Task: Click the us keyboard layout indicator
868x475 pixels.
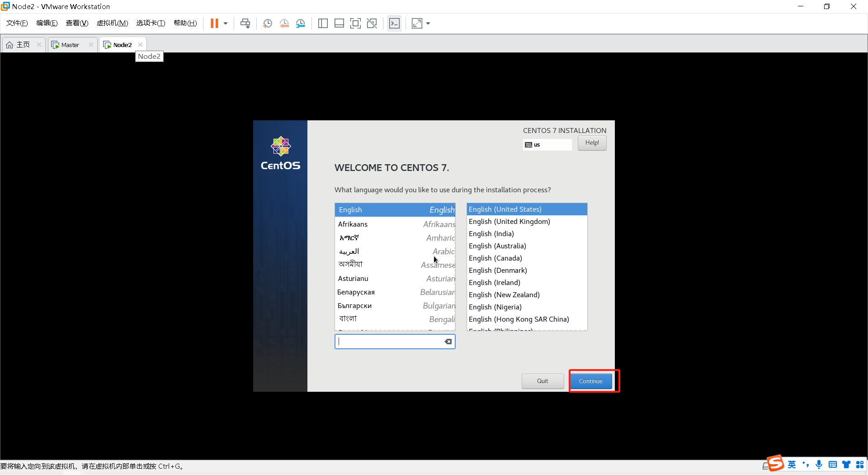Action: 547,145
